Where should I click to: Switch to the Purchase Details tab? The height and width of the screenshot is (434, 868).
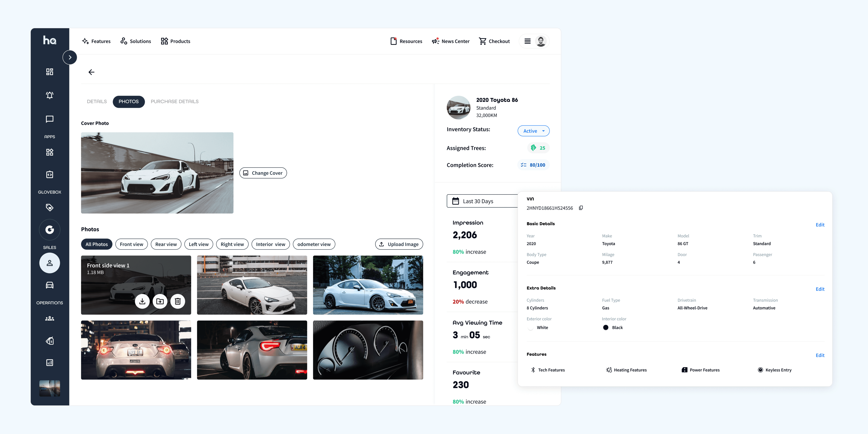click(175, 101)
